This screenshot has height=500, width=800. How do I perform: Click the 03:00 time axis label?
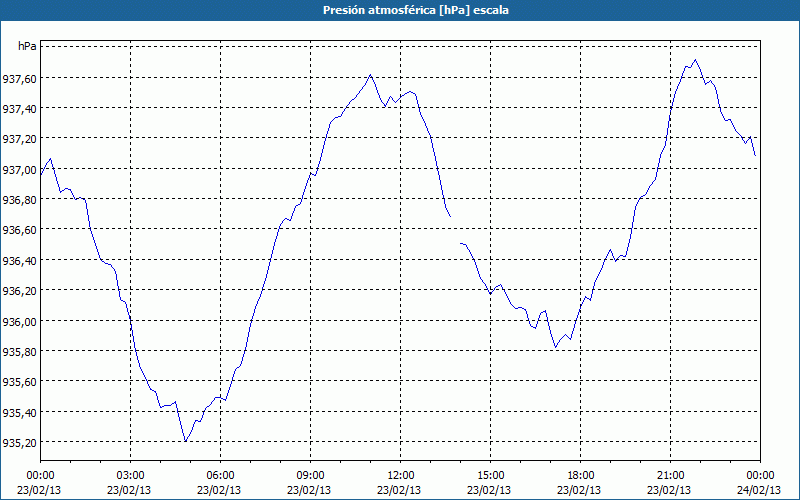(x=130, y=476)
